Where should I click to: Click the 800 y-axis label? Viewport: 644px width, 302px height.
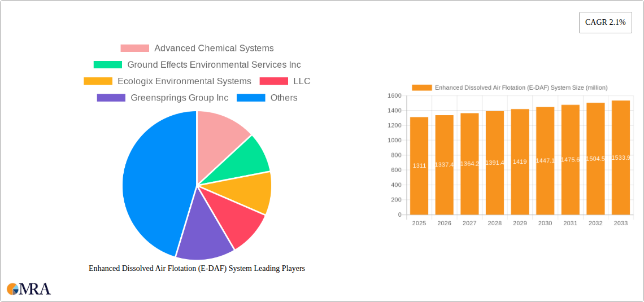(397, 155)
